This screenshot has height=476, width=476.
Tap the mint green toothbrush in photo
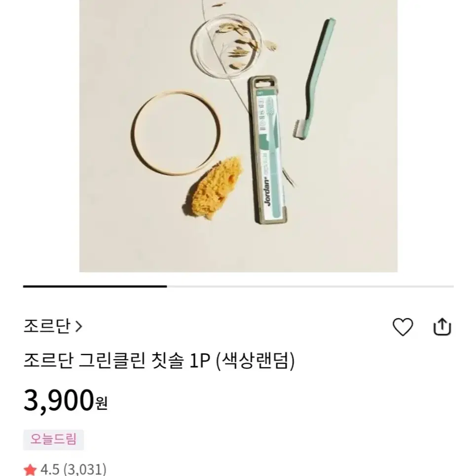[315, 78]
